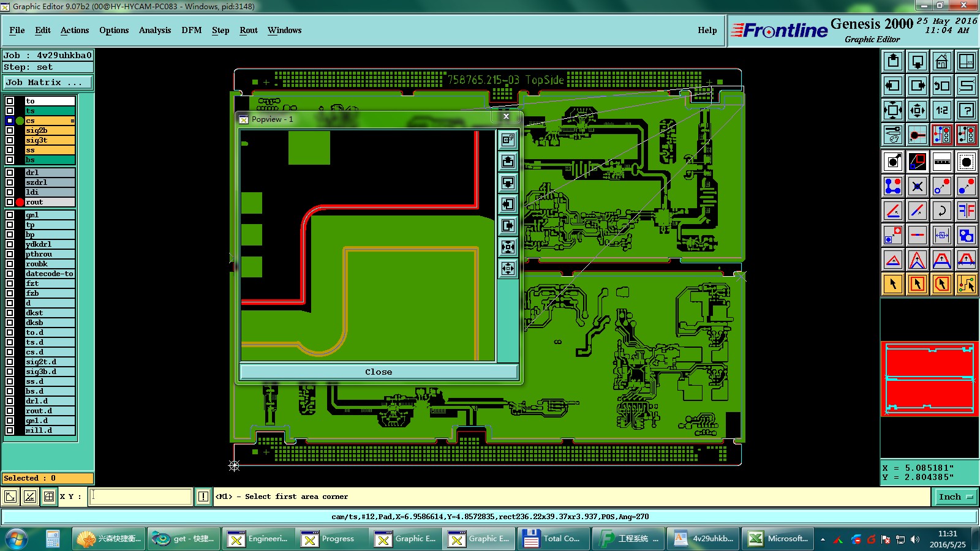Image resolution: width=980 pixels, height=551 pixels.
Task: Open the Rout menu
Action: (249, 30)
